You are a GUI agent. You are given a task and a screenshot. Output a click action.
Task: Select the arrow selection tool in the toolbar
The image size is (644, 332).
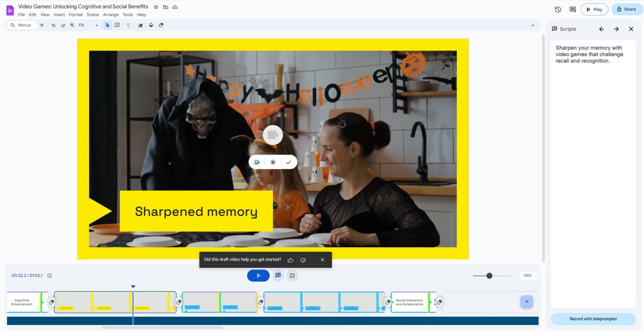tap(107, 25)
